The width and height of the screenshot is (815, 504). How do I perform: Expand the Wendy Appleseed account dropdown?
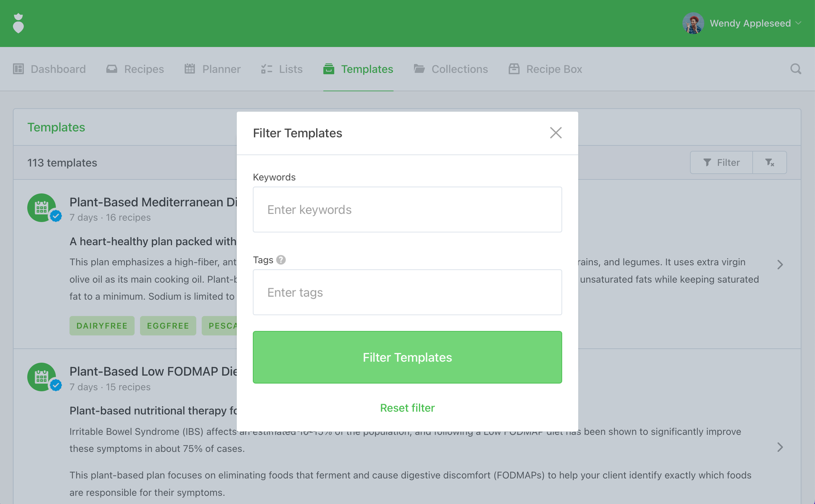coord(798,23)
